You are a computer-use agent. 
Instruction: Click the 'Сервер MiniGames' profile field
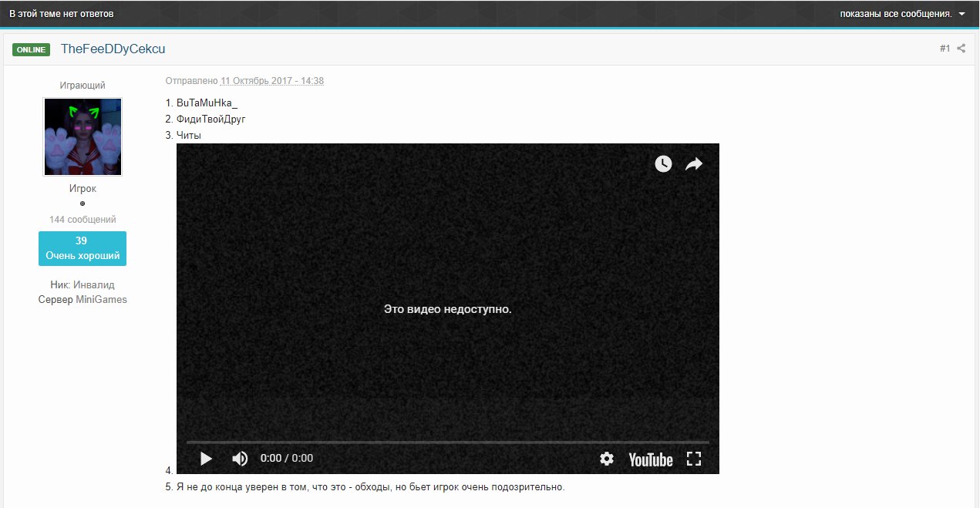[83, 300]
